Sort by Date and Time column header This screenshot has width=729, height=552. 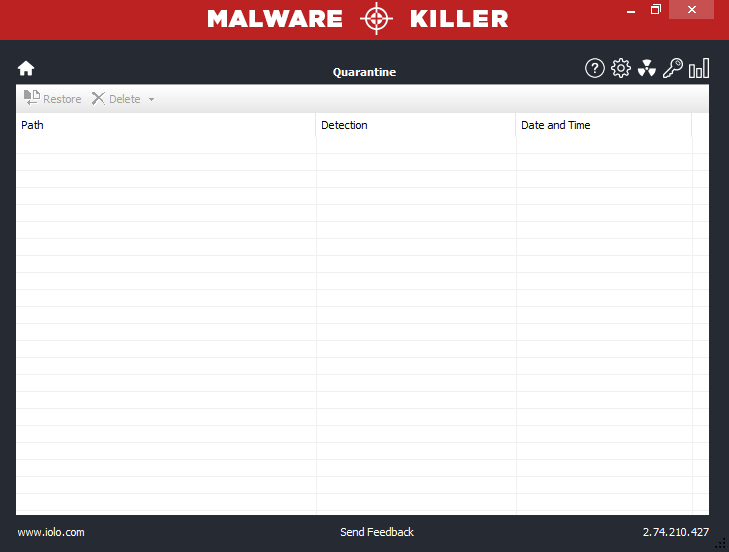[603, 125]
